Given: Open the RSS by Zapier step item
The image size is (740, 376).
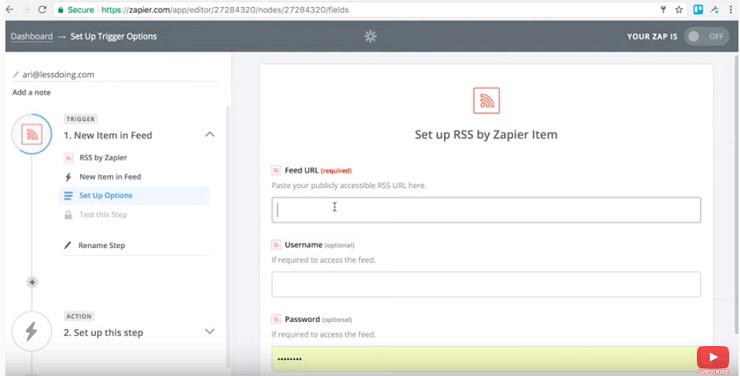Looking at the screenshot, I should click(103, 158).
